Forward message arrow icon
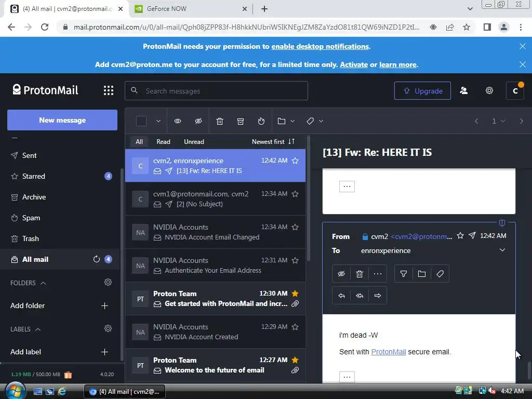 pyautogui.click(x=378, y=296)
